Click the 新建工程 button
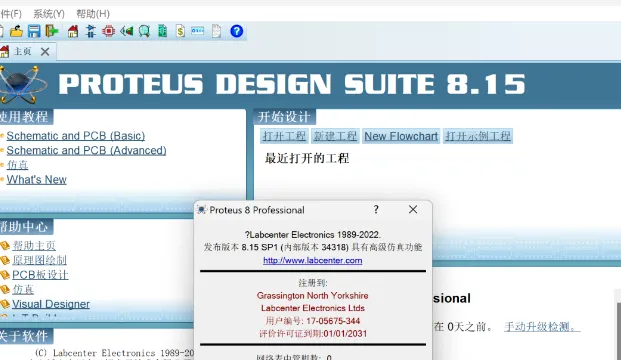 tap(335, 136)
